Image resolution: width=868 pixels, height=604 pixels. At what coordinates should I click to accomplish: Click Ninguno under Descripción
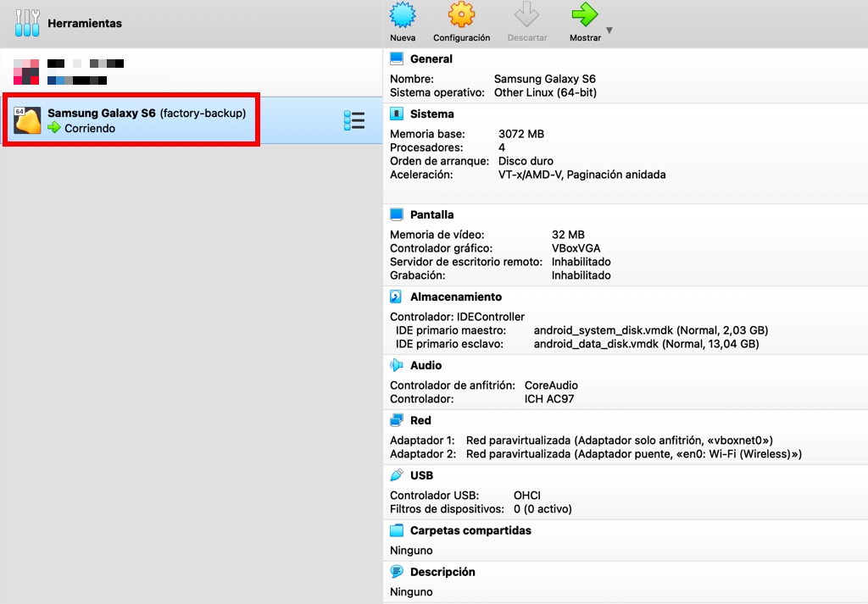[411, 592]
